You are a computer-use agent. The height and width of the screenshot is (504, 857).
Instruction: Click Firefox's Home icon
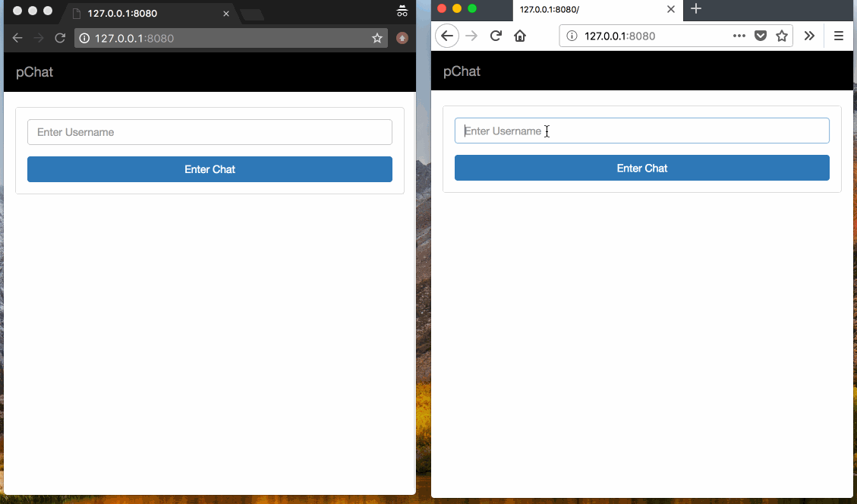click(521, 35)
